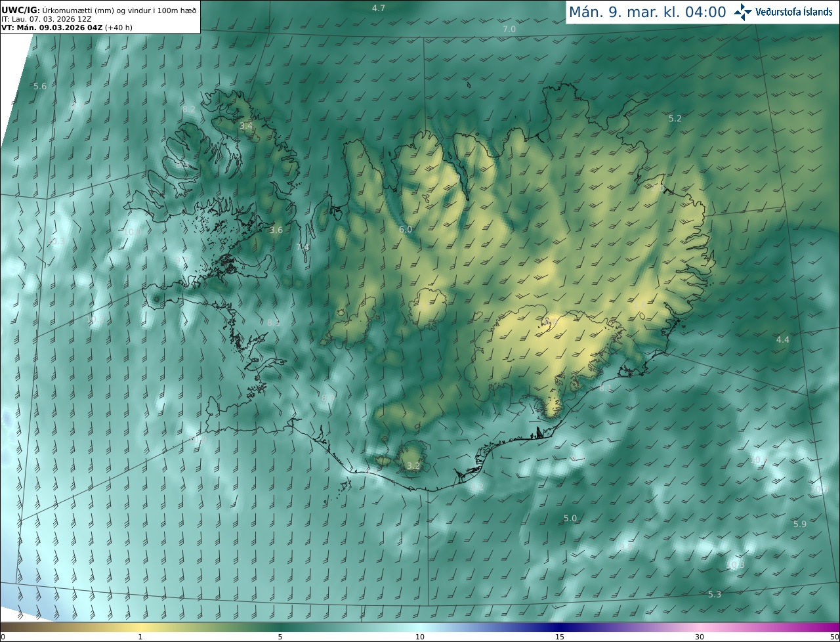
Task: Click the 'VT: Mán. 09.03.2026 04Z (+40 h)' line
Action: (66, 28)
